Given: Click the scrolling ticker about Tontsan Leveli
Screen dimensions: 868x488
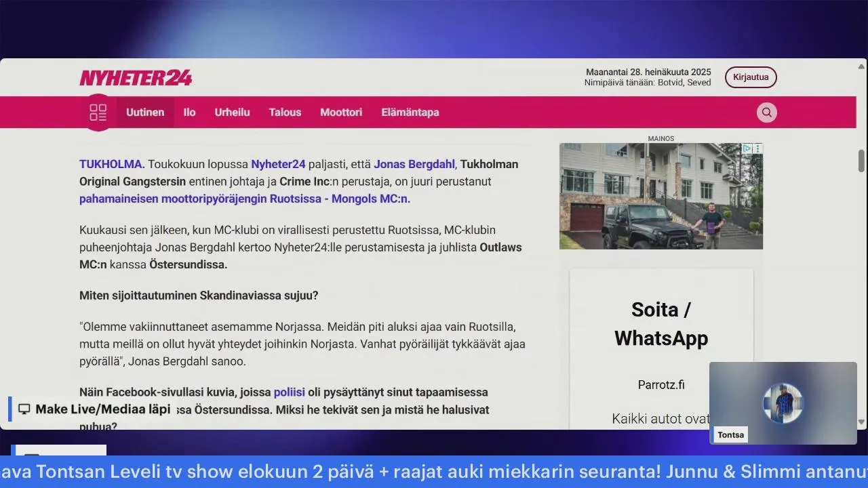Looking at the screenshot, I should tap(434, 472).
